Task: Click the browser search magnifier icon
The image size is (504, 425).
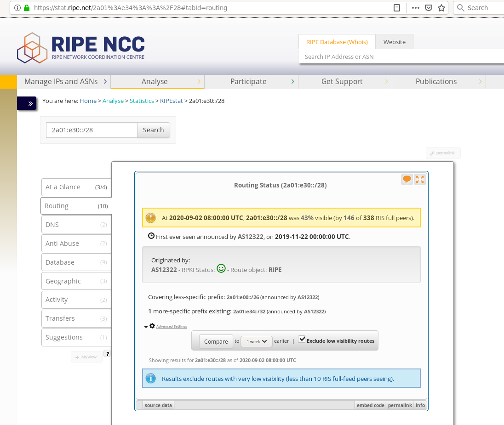Action: coord(461,8)
